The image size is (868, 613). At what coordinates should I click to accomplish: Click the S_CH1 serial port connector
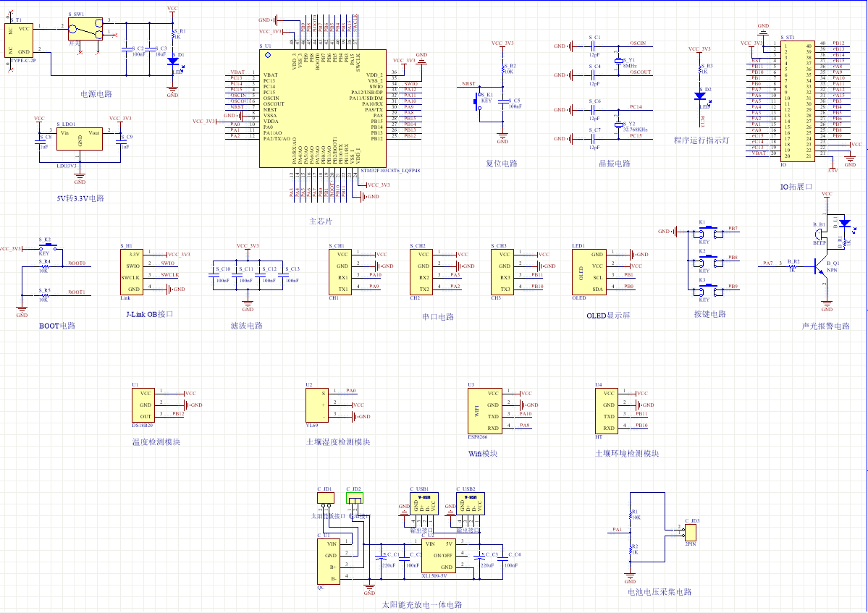[x=340, y=272]
